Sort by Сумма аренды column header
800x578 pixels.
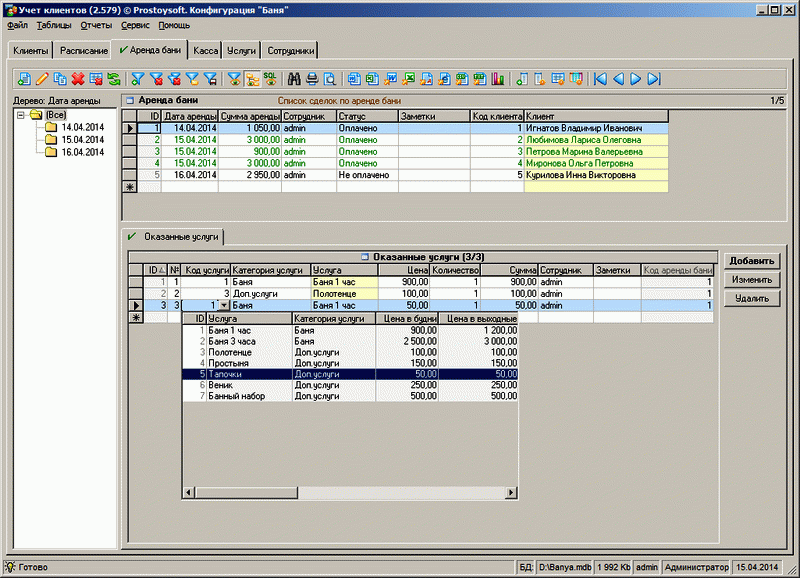(249, 116)
